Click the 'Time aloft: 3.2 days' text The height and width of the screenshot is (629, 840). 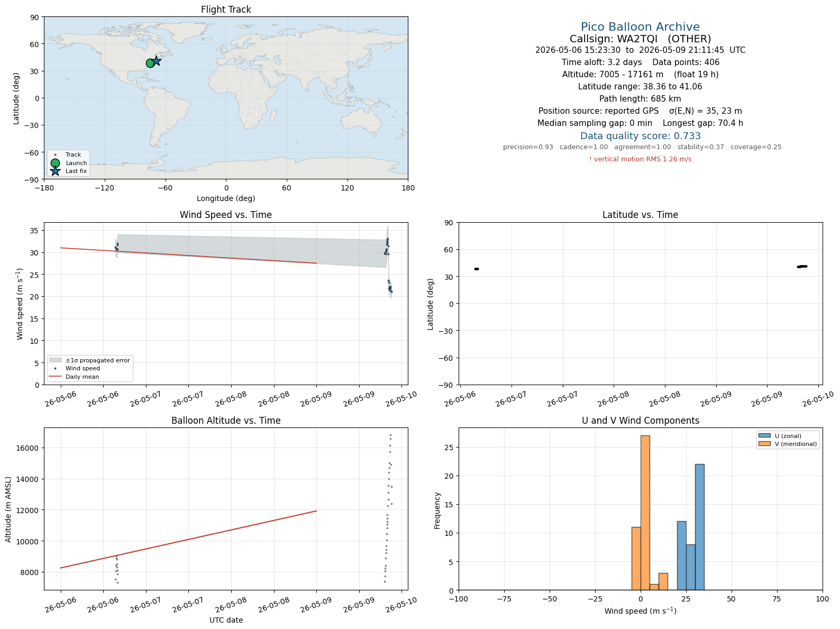[601, 62]
